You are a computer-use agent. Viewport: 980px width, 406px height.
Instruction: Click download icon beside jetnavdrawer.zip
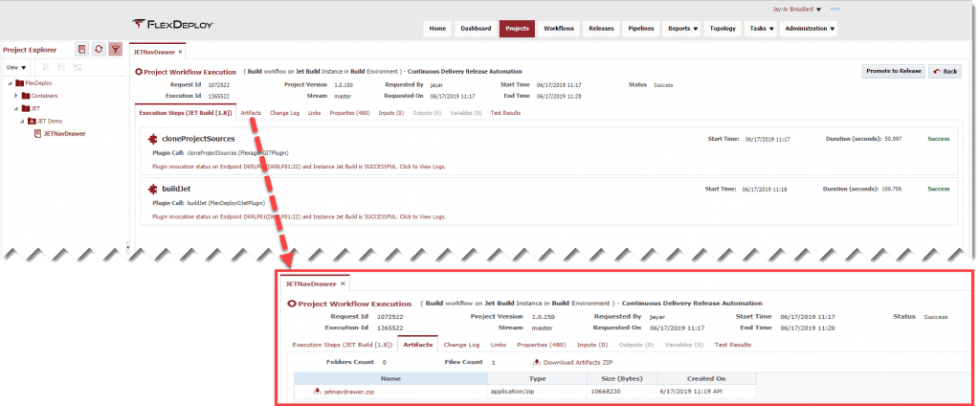click(318, 392)
